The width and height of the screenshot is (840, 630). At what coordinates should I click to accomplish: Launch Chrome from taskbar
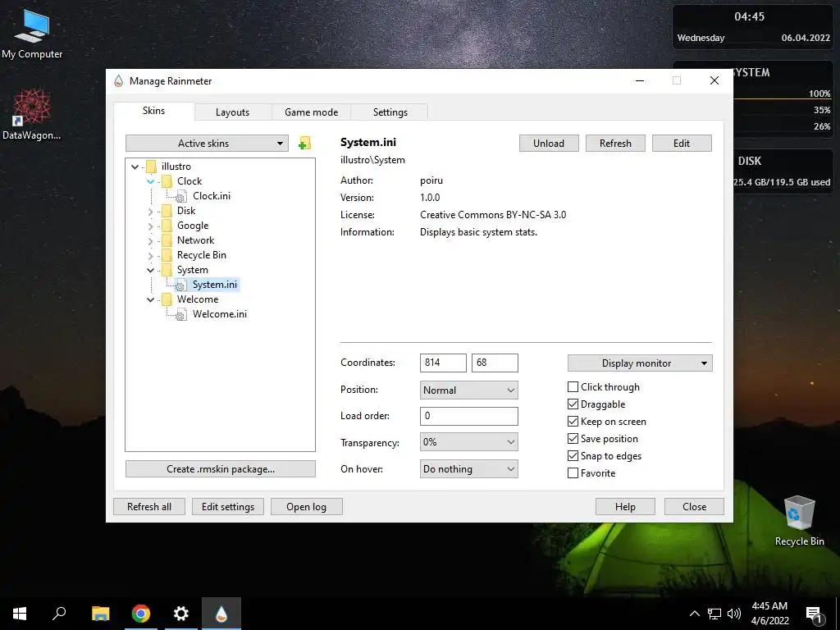(x=141, y=614)
